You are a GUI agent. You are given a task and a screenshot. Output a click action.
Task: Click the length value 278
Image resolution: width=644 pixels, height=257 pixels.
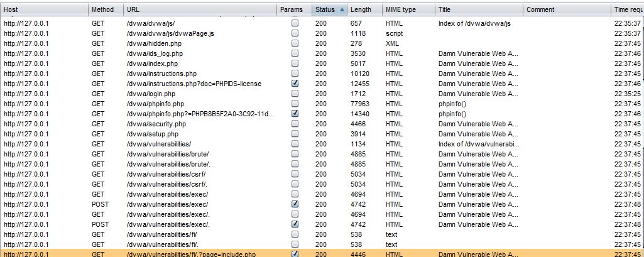pos(356,43)
